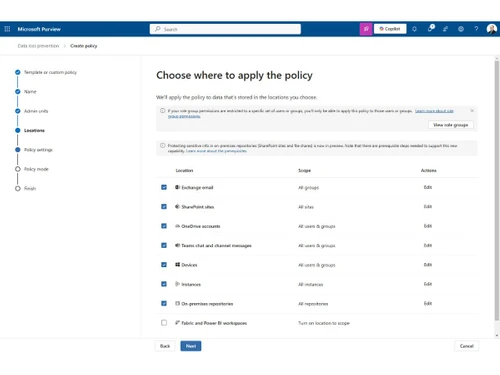Edit scope for Instances
Screen dimensions: 500x375
coord(428,284)
